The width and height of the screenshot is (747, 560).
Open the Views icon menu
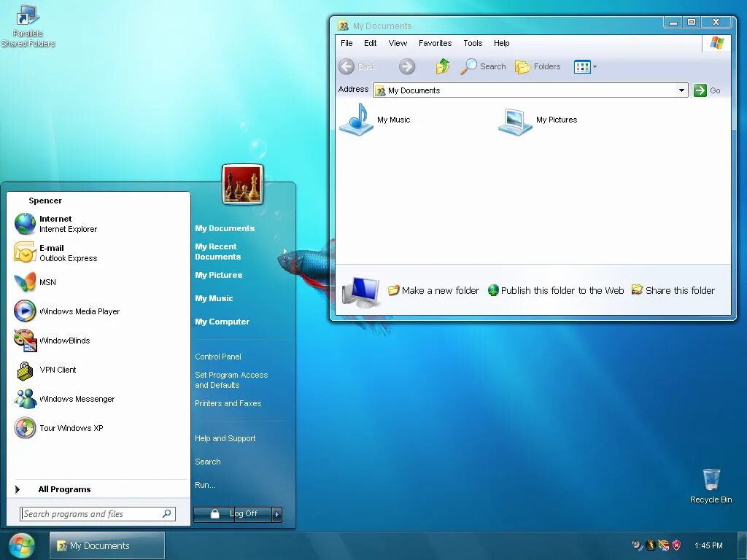pyautogui.click(x=586, y=66)
